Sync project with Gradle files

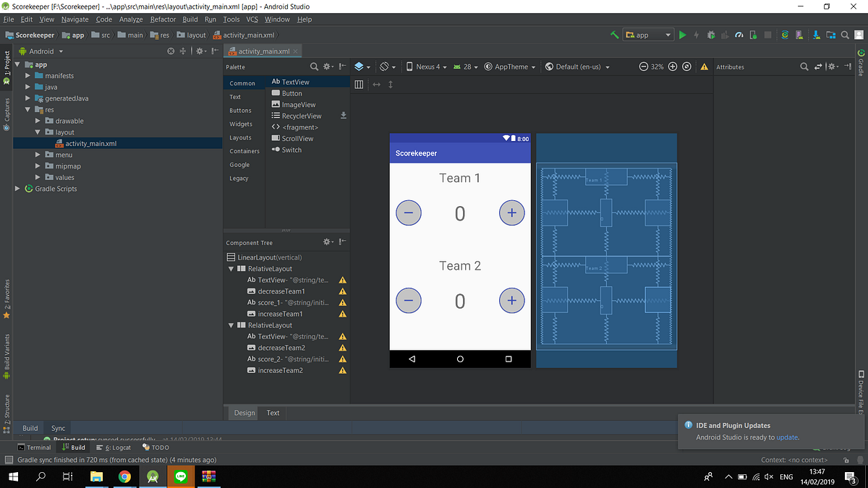pyautogui.click(x=786, y=34)
